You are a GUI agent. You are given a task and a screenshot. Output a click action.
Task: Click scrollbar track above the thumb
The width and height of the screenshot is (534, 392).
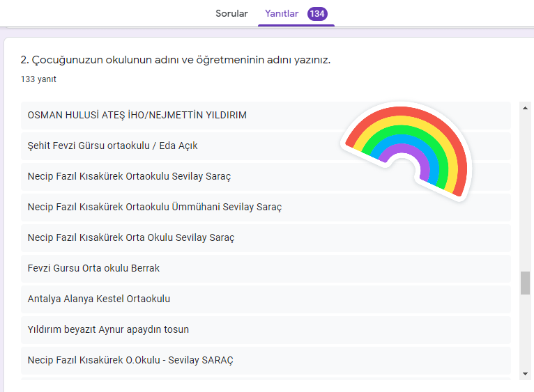point(525,188)
